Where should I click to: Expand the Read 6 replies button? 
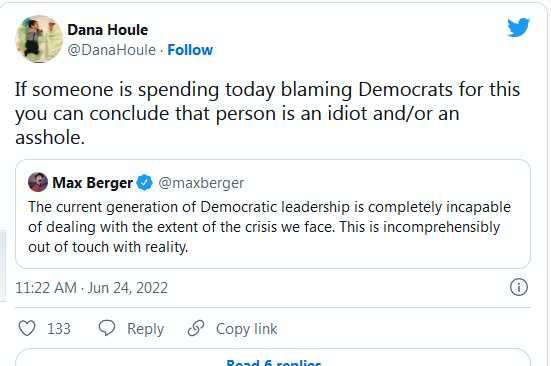pos(273,358)
